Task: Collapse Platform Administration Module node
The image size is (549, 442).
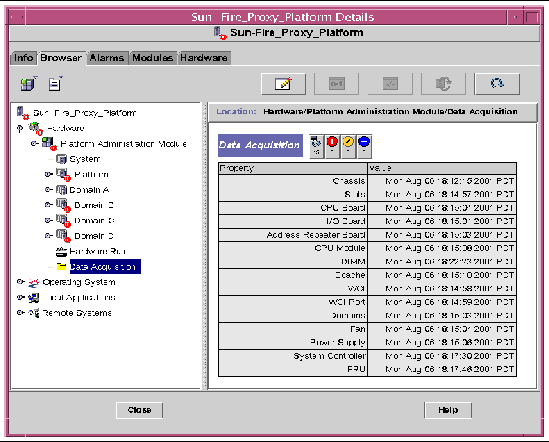Action: 34,144
